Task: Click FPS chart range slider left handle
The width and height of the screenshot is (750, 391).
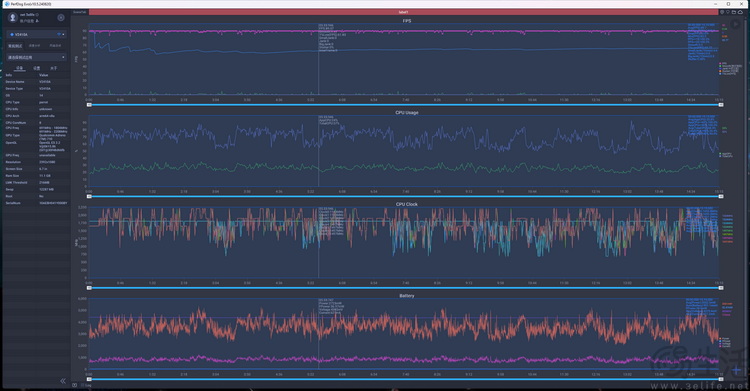Action: [x=89, y=105]
